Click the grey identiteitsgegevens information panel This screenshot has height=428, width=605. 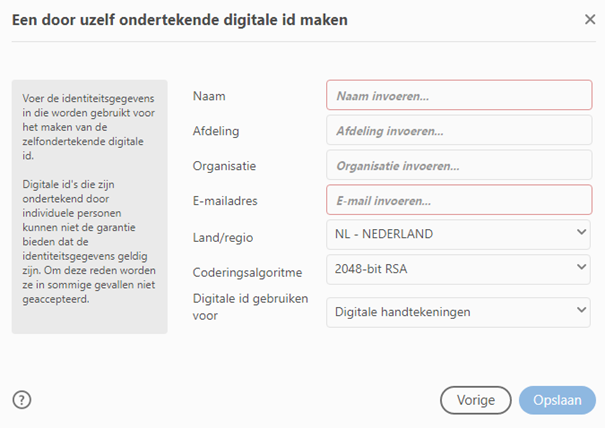(90, 207)
